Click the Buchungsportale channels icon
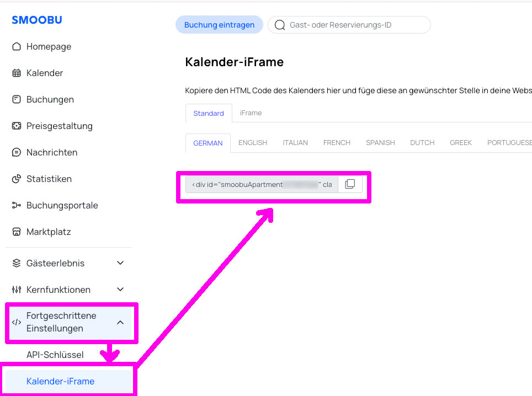This screenshot has height=396, width=532. [17, 206]
